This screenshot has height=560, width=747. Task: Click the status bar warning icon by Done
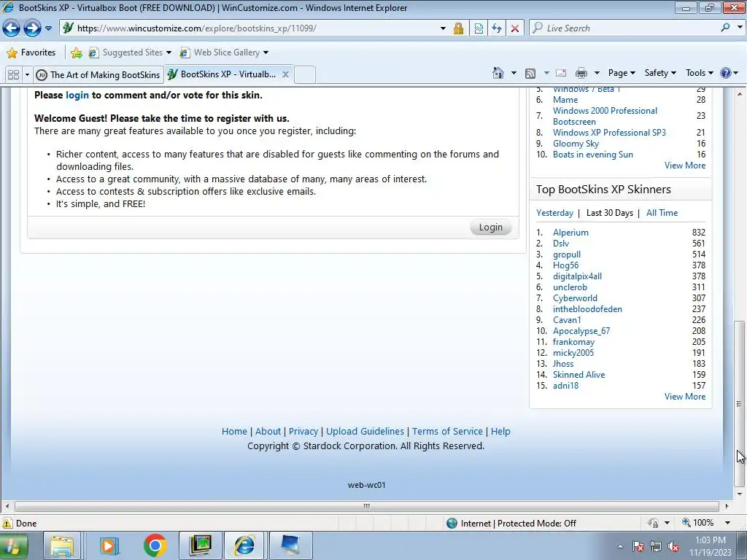pyautogui.click(x=7, y=524)
